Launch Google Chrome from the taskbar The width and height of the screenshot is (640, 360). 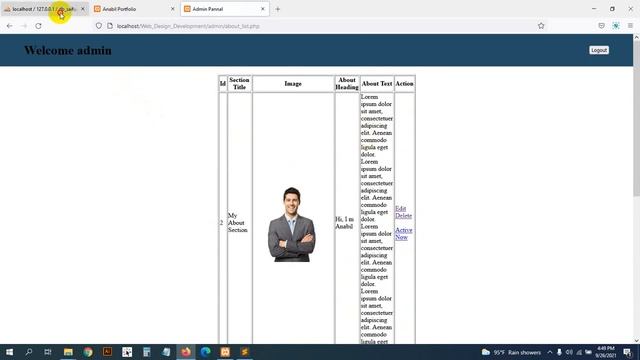point(88,352)
